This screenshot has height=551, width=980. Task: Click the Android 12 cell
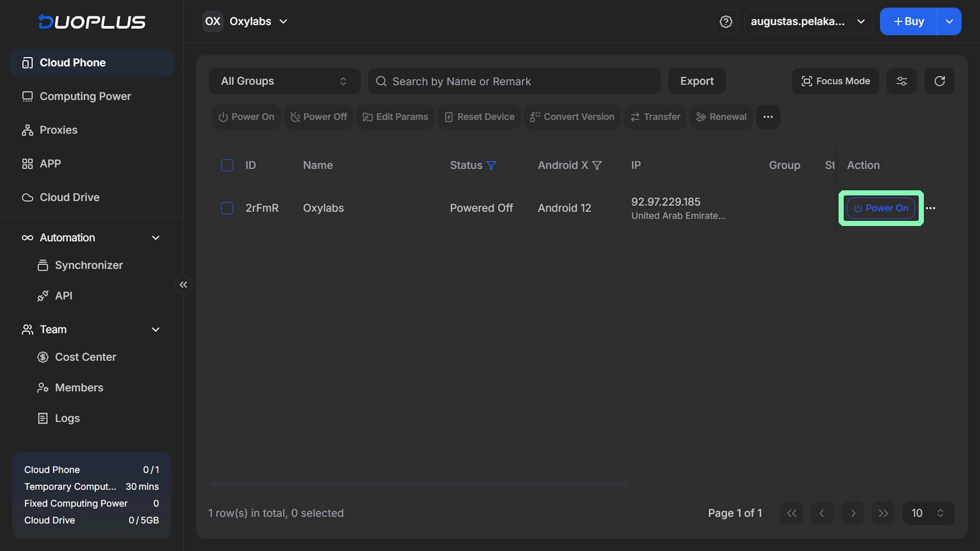click(564, 208)
